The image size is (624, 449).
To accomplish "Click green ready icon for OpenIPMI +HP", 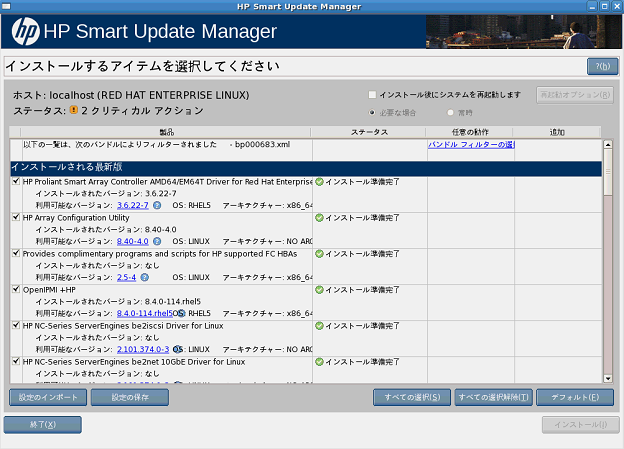I will tap(320, 289).
